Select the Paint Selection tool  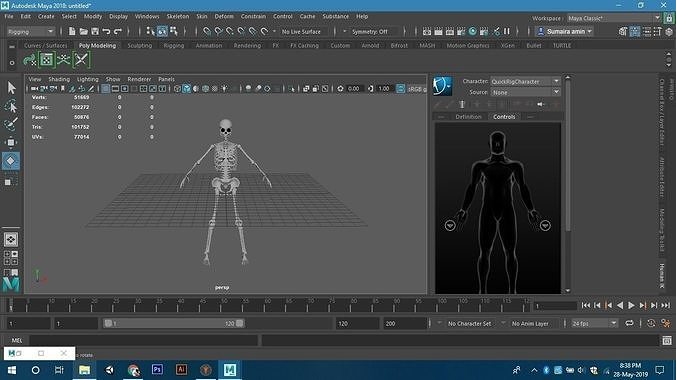(11, 124)
